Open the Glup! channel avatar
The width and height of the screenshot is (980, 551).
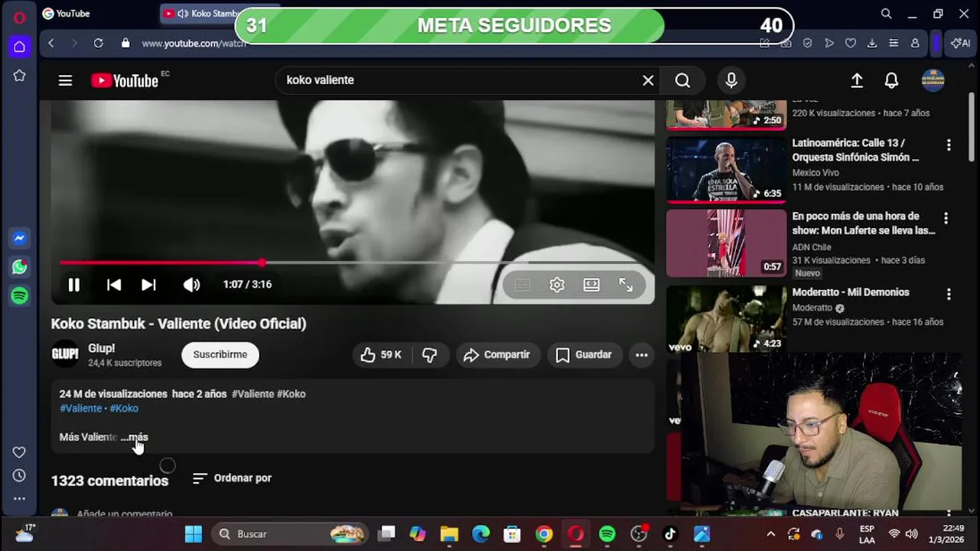pos(65,354)
